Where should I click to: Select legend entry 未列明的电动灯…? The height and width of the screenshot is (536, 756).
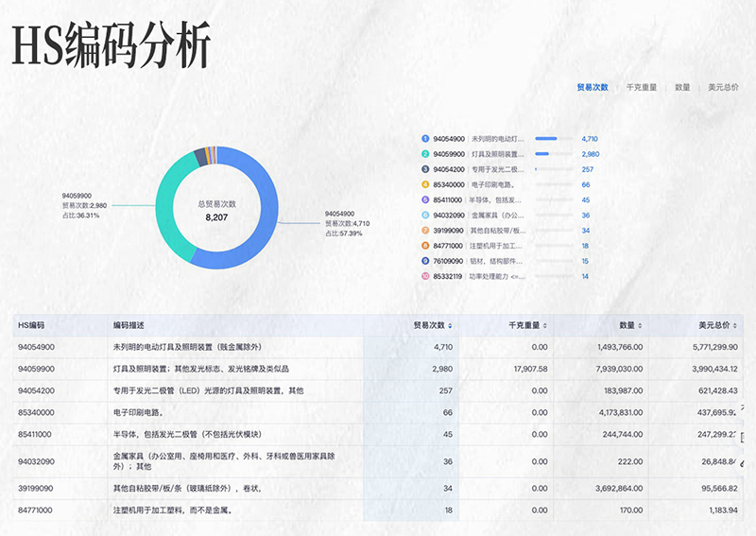coord(497,138)
